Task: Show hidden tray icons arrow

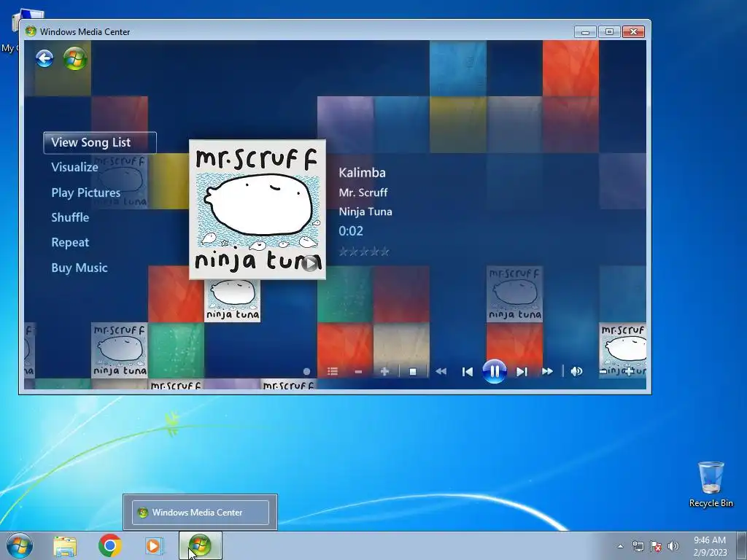Action: point(620,546)
